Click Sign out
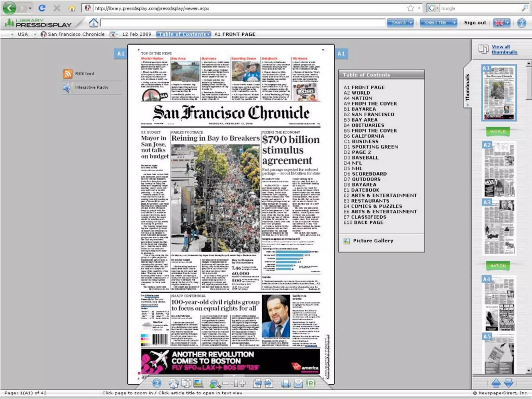Viewport: 532px width, 399px height. (475, 23)
